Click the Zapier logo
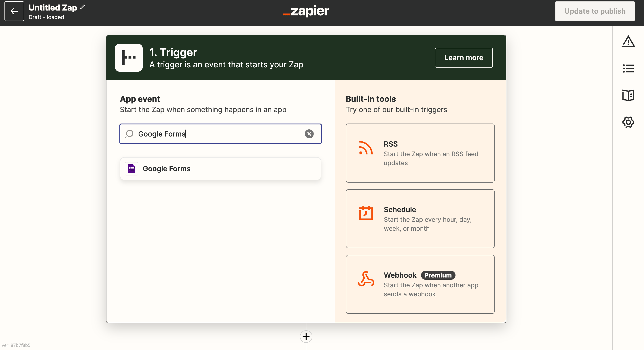The width and height of the screenshot is (644, 350). [x=306, y=11]
